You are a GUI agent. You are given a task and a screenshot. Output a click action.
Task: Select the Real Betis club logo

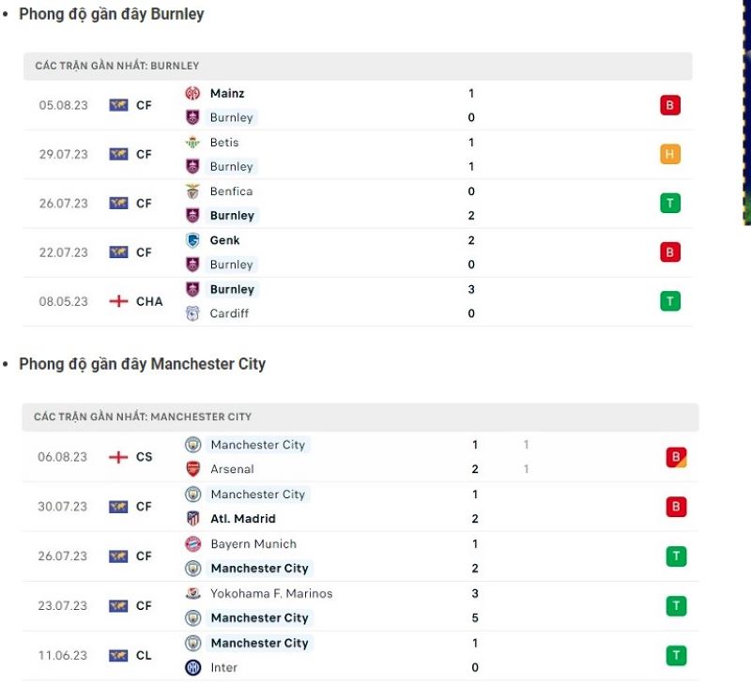(x=195, y=142)
